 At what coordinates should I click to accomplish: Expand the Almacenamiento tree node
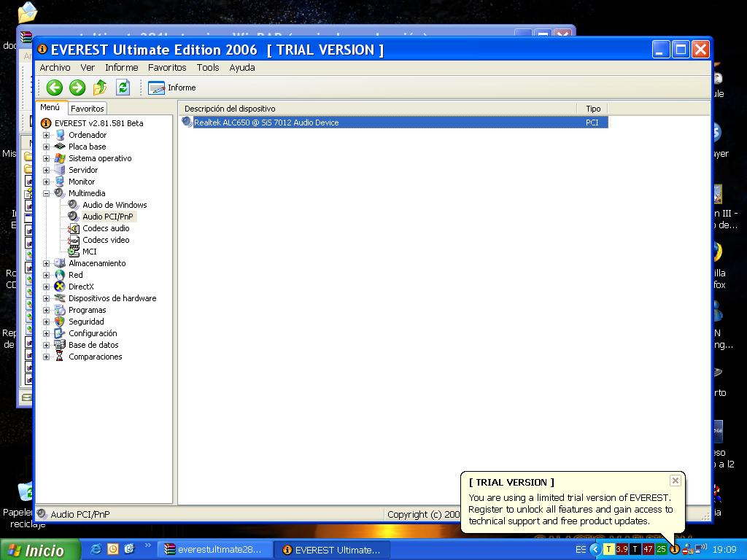[x=47, y=263]
